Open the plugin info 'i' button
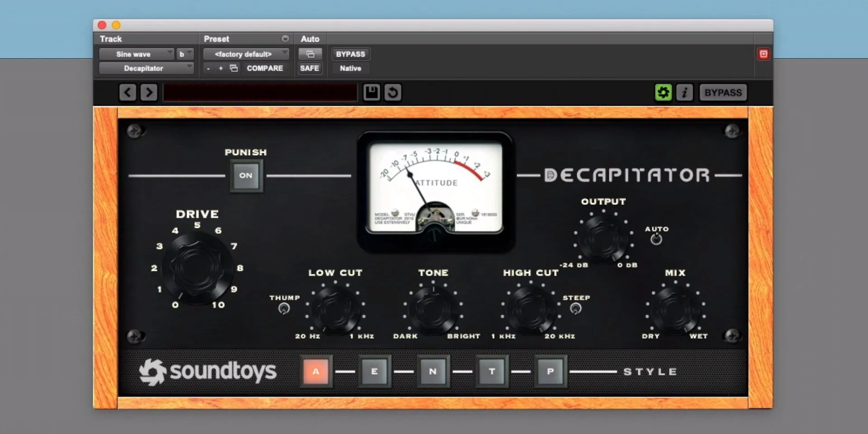The width and height of the screenshot is (868, 434). (684, 92)
